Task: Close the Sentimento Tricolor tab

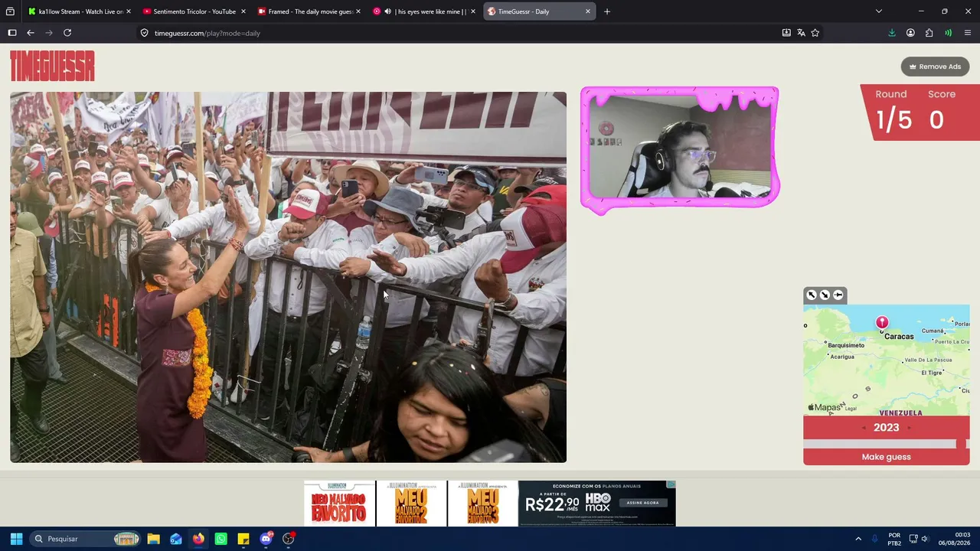Action: (x=243, y=11)
